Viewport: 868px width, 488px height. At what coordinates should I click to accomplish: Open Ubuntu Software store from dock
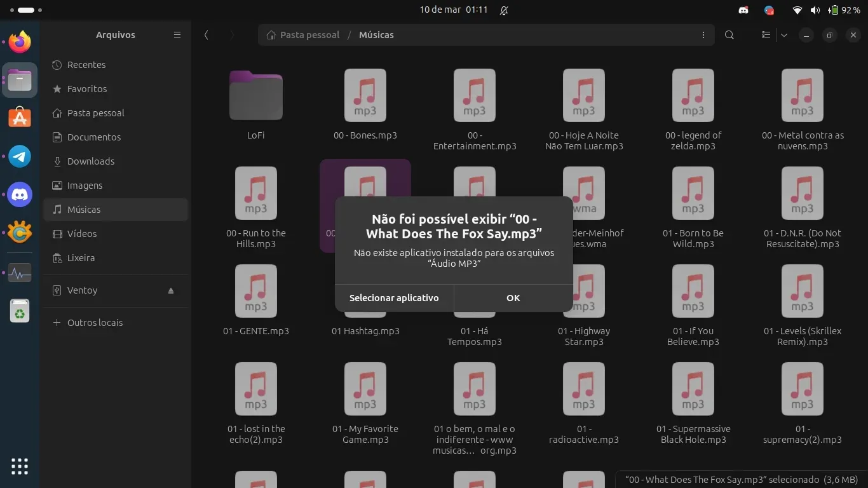(x=20, y=118)
